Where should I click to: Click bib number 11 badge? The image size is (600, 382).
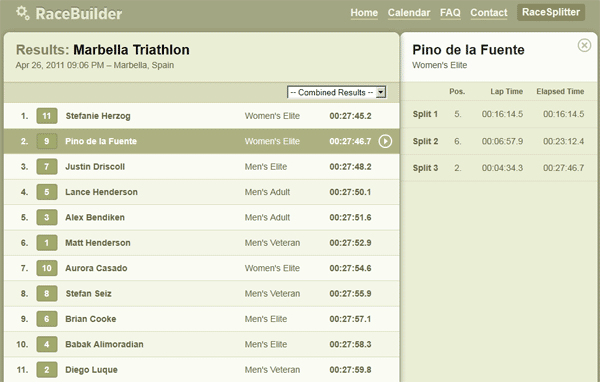[47, 116]
